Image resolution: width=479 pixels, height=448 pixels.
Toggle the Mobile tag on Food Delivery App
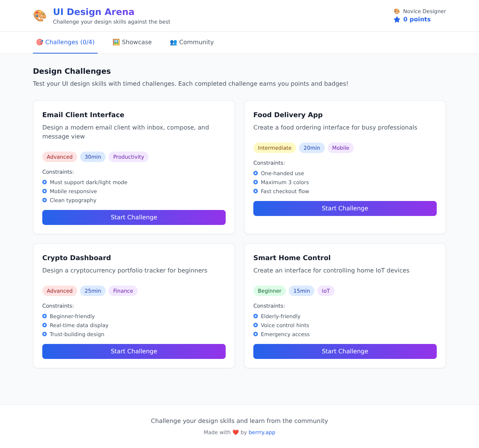click(341, 148)
